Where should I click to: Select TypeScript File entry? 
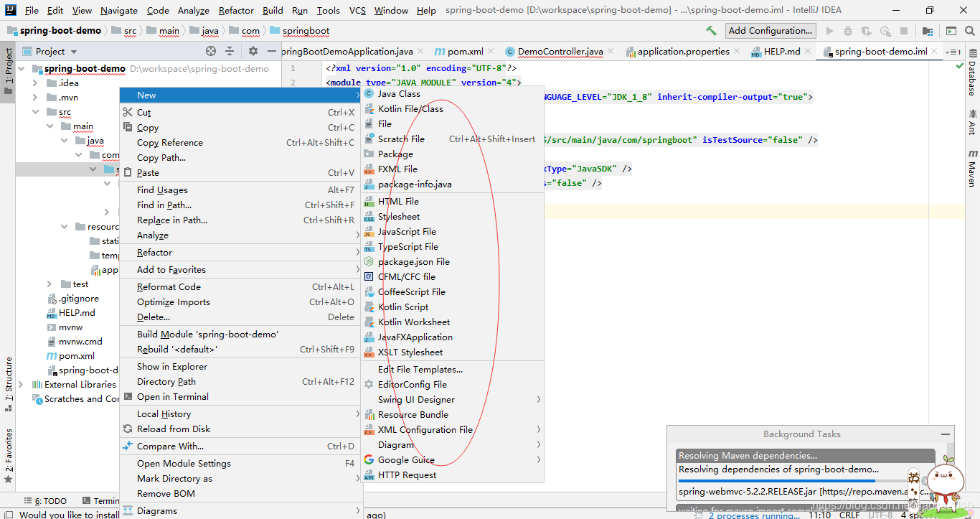452,247
